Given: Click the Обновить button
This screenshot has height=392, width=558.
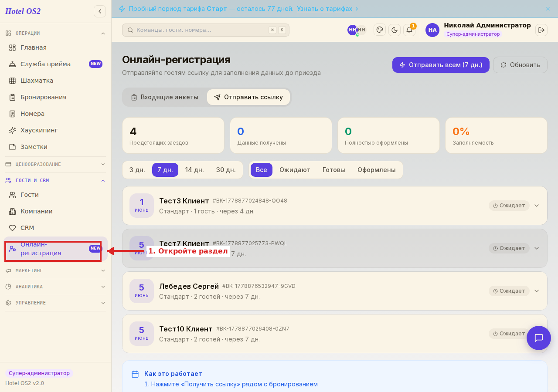Looking at the screenshot, I should point(520,65).
